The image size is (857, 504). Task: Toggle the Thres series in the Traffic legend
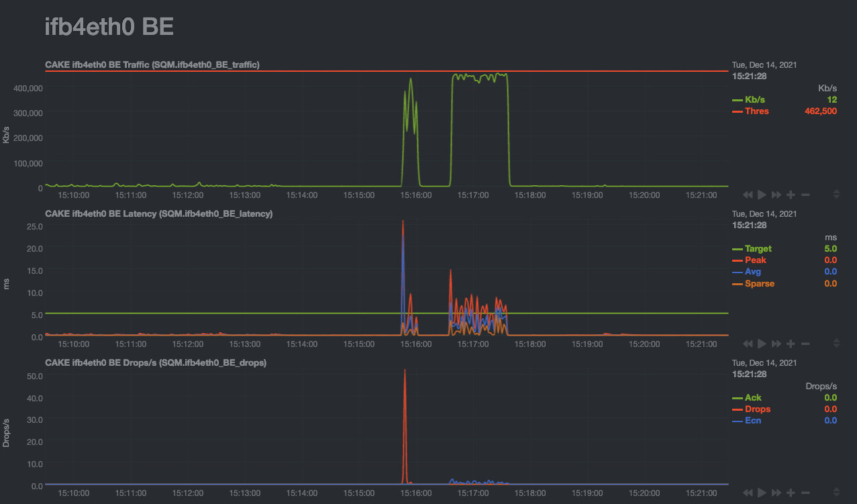[x=756, y=111]
